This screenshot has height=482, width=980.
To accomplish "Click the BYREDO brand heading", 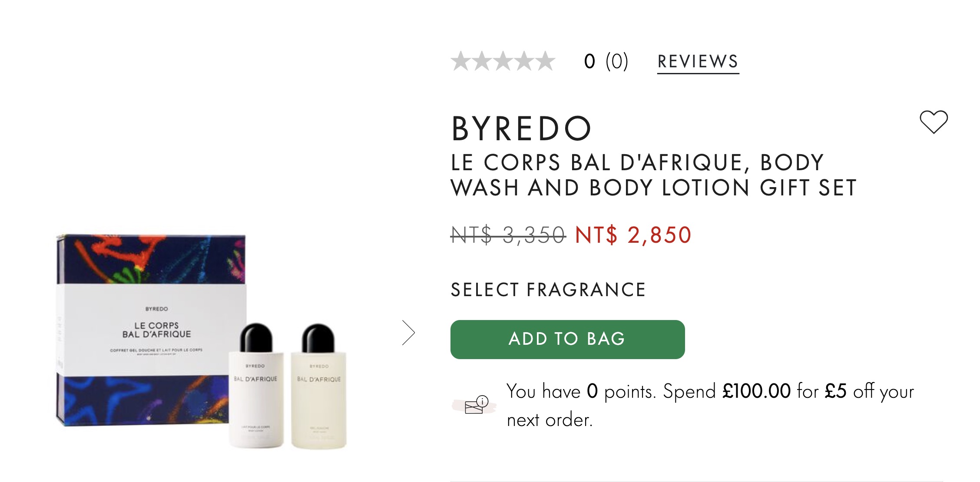I will (521, 129).
